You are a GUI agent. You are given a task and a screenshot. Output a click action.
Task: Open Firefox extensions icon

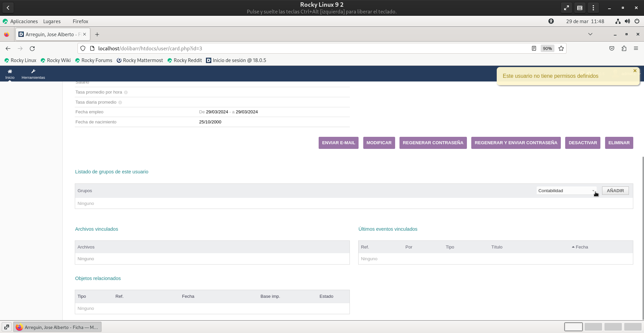(x=624, y=49)
